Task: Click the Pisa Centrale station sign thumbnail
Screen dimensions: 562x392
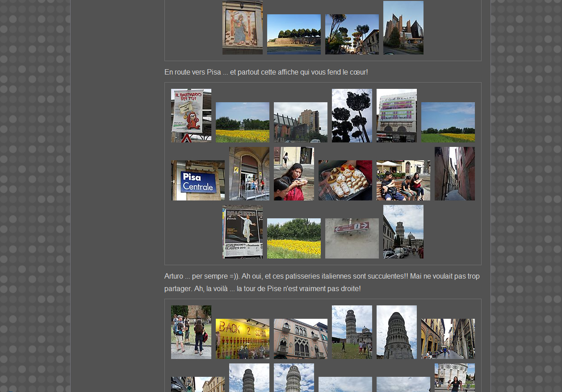Action: tap(197, 180)
